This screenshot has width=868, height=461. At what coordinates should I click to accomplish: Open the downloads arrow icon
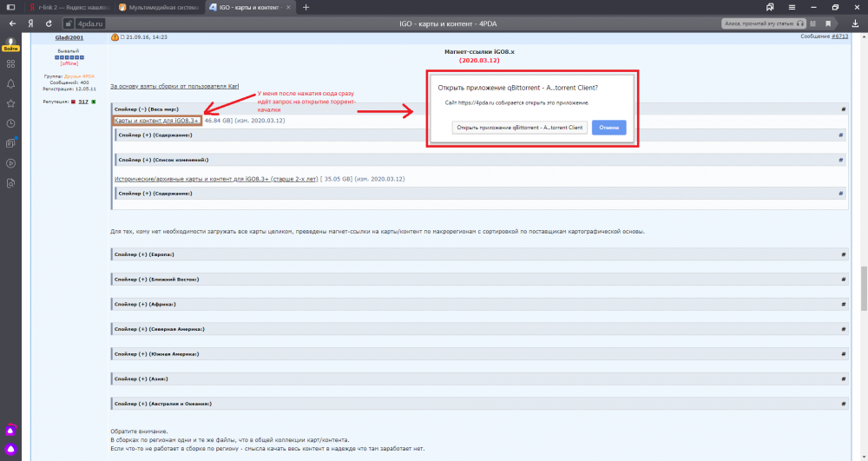tap(855, 23)
